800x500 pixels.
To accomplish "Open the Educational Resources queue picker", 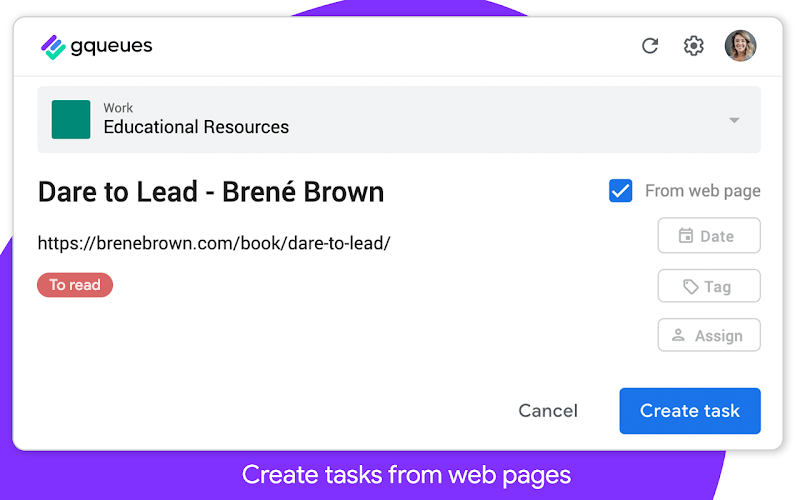I will (x=399, y=119).
